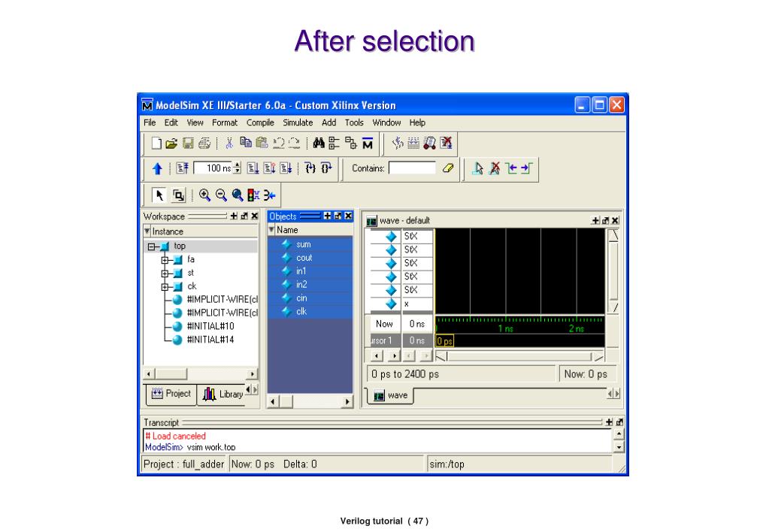Select #INITIAL#10 in Workspace tree
This screenshot has width=769, height=532.
(210, 326)
